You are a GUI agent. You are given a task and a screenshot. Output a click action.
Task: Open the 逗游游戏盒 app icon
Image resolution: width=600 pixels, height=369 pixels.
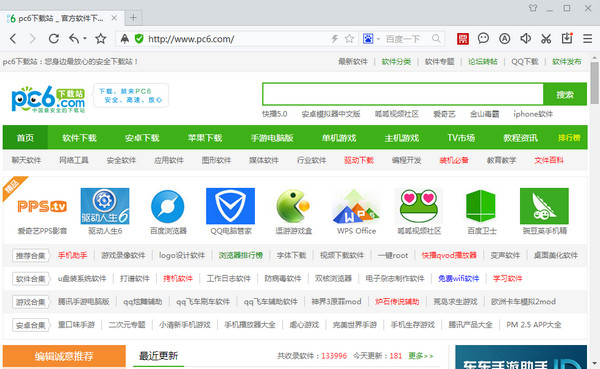(x=293, y=206)
